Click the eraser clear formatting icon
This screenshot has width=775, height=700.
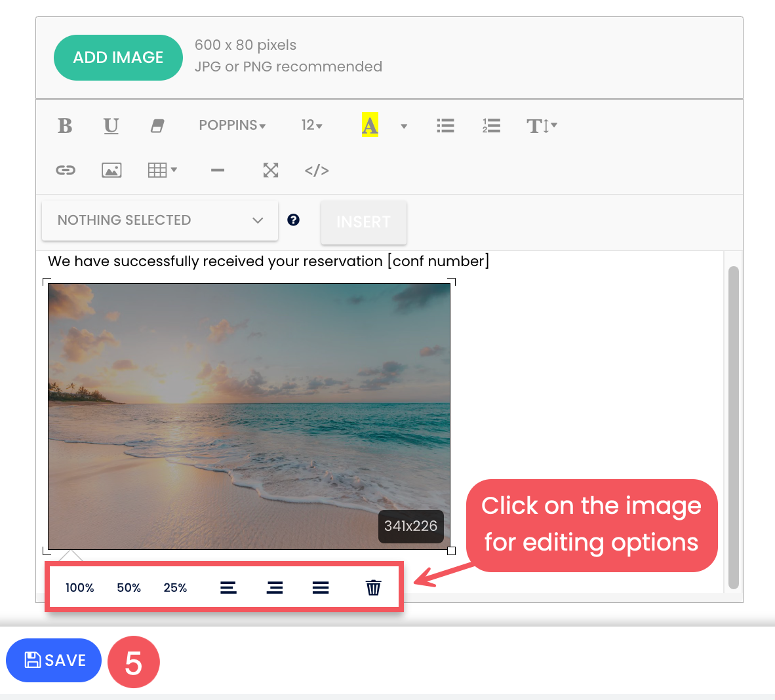click(x=157, y=126)
